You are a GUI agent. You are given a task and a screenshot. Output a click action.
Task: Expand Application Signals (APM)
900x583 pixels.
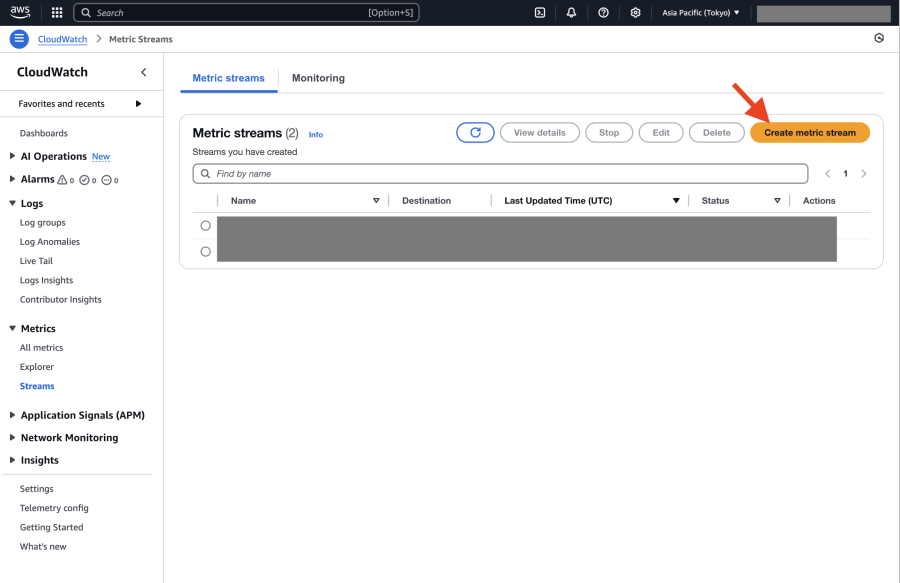(x=12, y=415)
